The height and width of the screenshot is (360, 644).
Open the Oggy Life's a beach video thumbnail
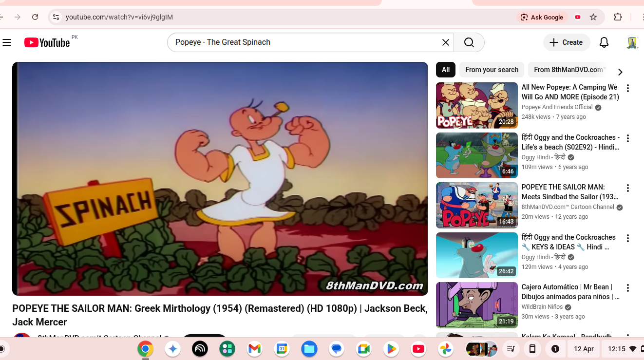tap(476, 155)
